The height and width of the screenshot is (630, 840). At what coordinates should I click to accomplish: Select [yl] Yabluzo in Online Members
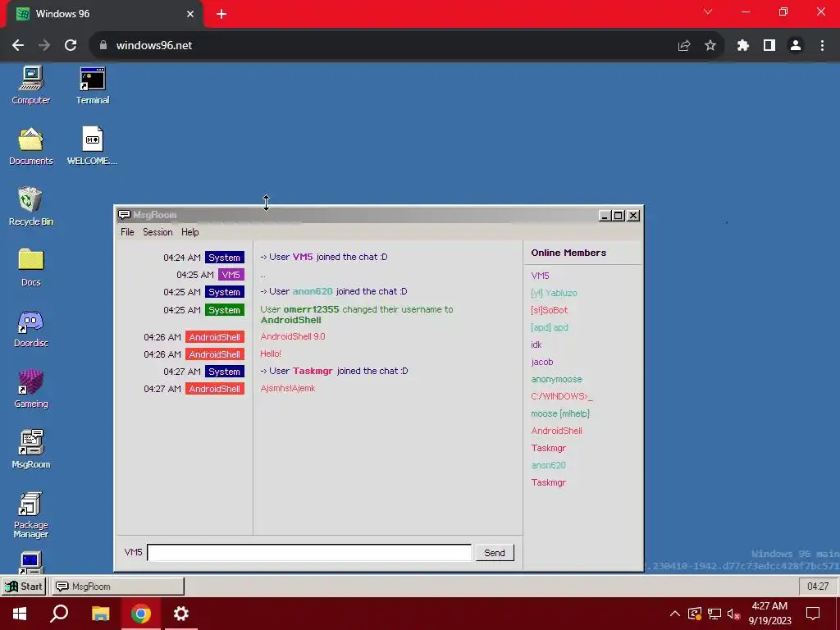pos(554,293)
